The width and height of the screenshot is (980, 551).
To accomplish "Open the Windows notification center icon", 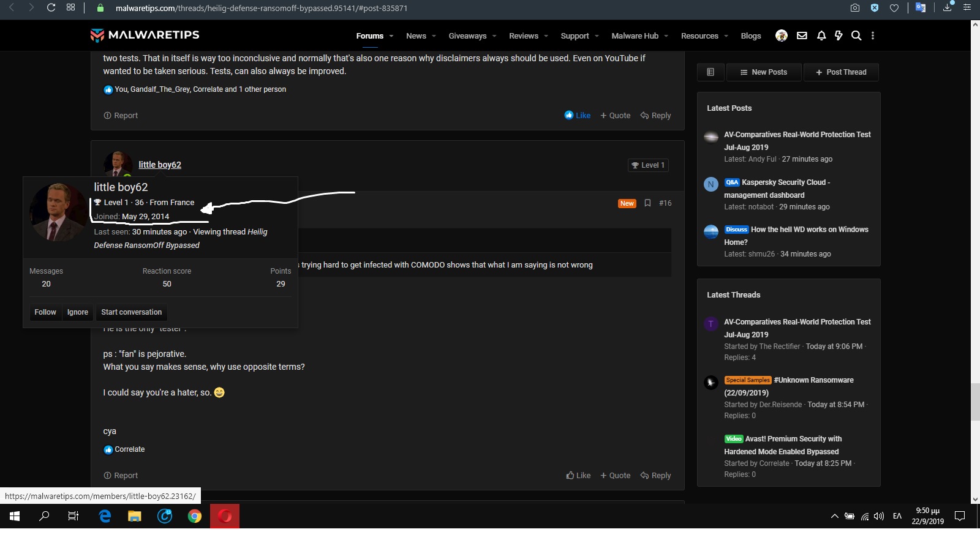I will click(x=960, y=516).
